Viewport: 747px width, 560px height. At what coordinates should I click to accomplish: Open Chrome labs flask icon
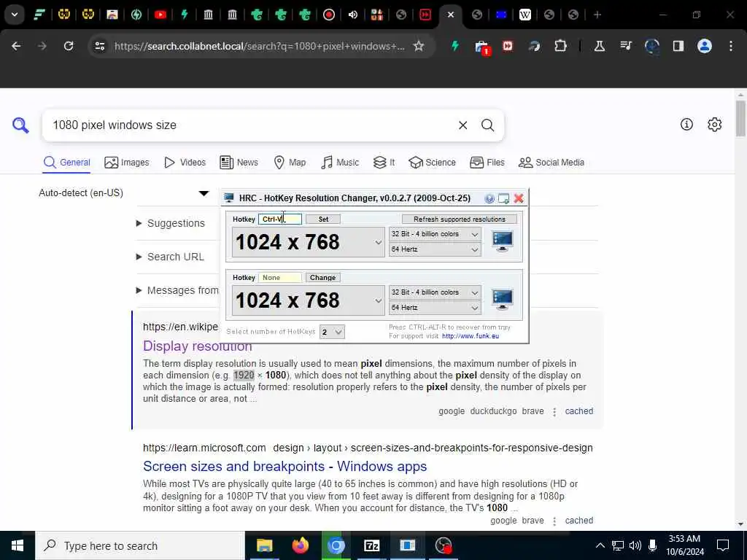coord(600,46)
